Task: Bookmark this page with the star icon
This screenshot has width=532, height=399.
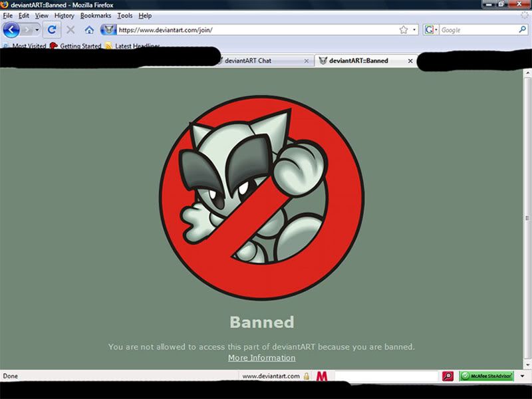Action: [x=404, y=30]
